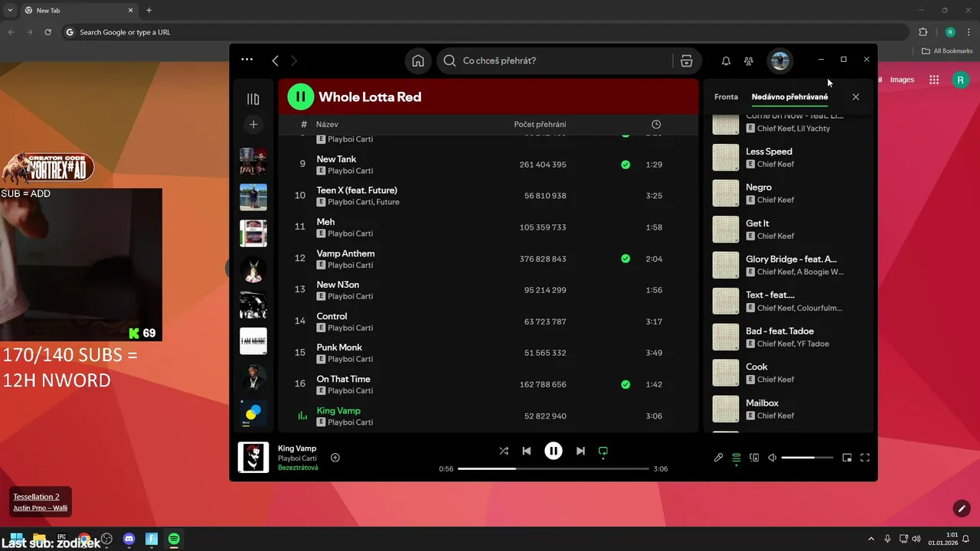This screenshot has height=551, width=980.
Task: Sort by the Název column header
Action: 327,124
